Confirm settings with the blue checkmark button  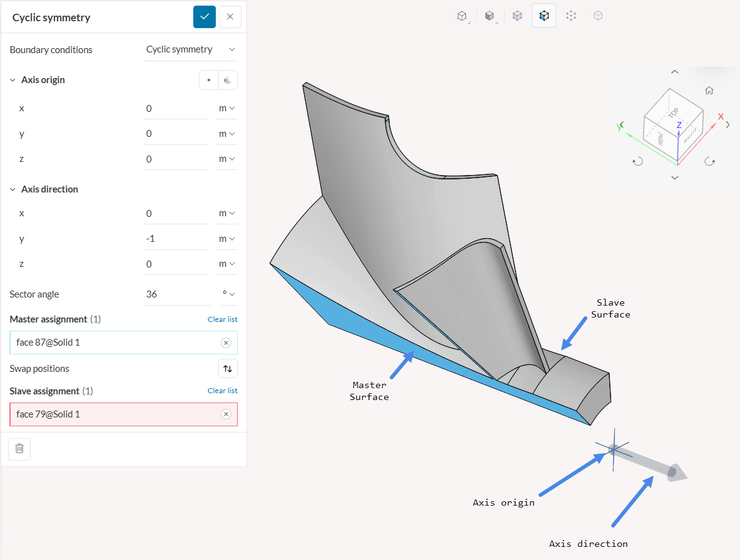tap(204, 17)
